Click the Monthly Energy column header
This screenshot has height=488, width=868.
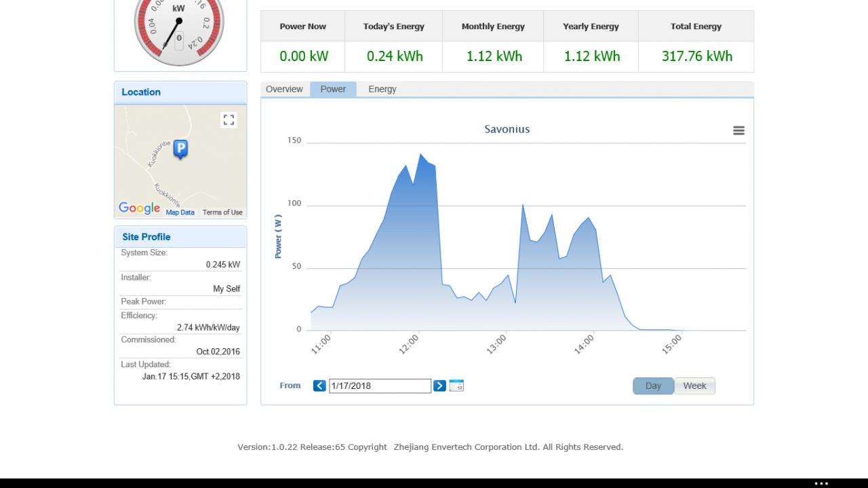(493, 26)
